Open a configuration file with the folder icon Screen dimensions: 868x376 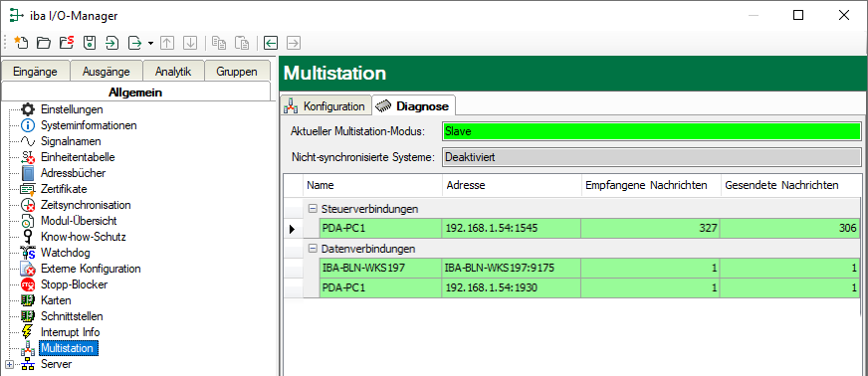pyautogui.click(x=44, y=43)
